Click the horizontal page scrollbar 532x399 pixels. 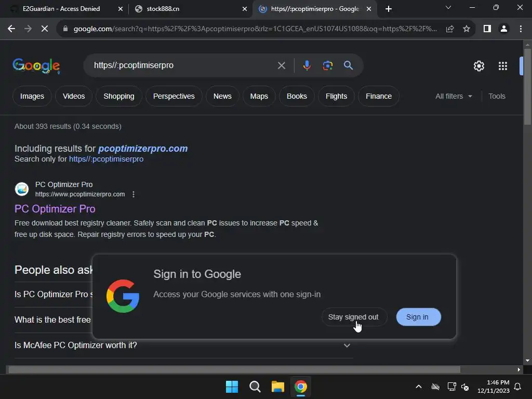(x=234, y=369)
